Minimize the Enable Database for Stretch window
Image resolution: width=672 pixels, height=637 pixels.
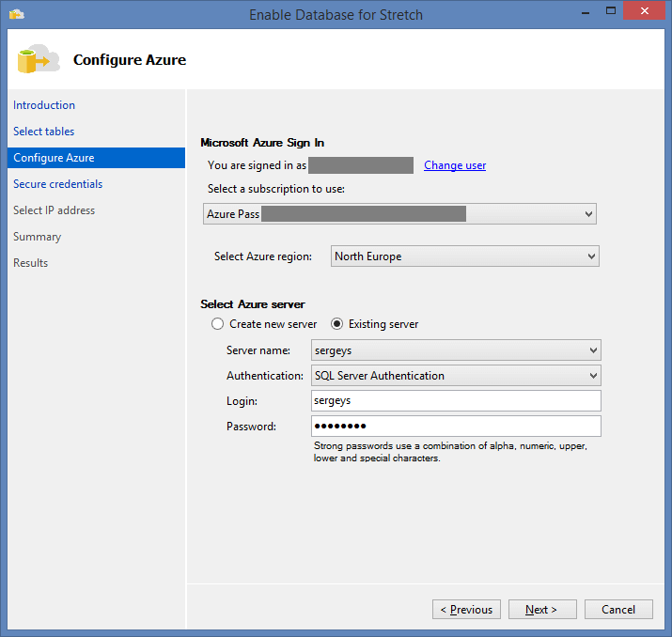tap(586, 12)
